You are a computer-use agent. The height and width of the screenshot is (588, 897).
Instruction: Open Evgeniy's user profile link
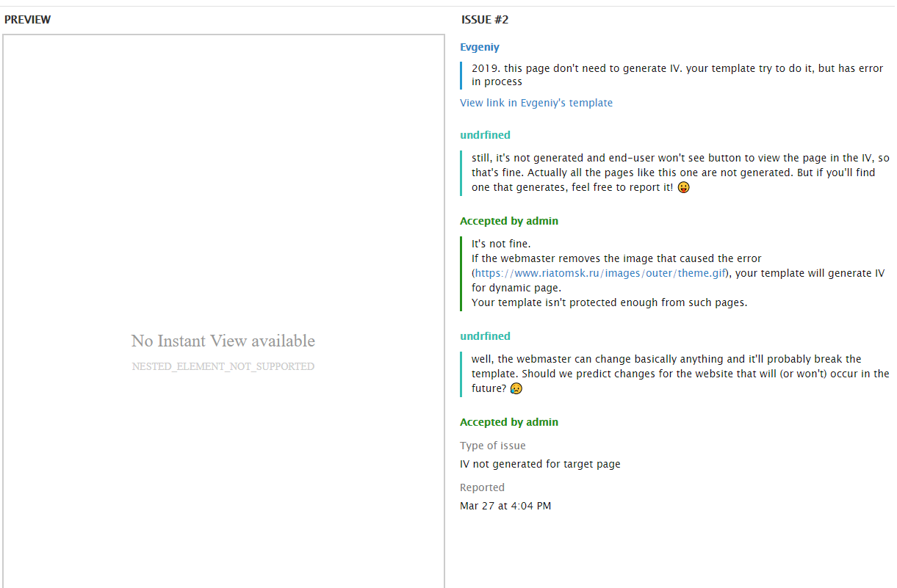pyautogui.click(x=479, y=47)
